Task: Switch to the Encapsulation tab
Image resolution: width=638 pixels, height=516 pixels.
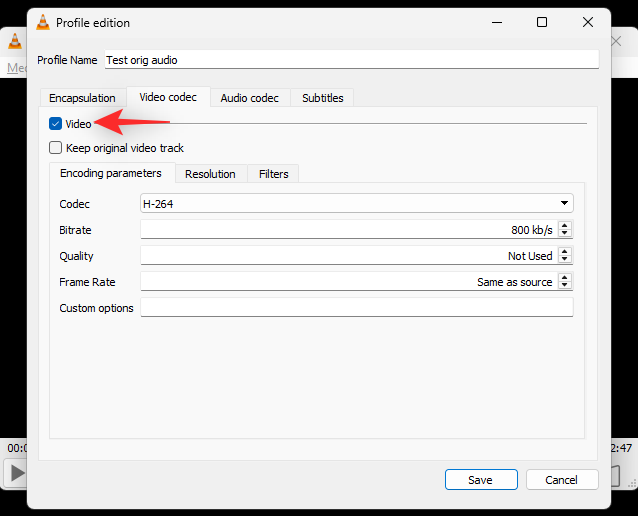Action: point(83,98)
